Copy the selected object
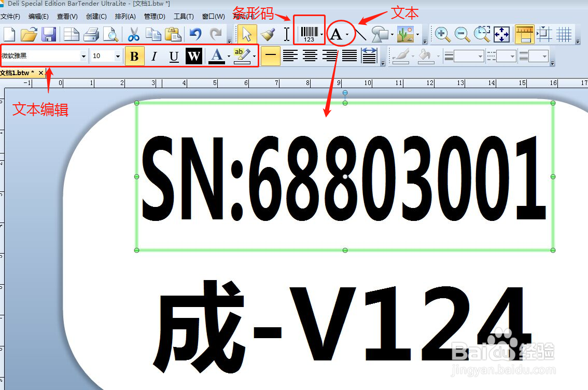This screenshot has width=588, height=390. coord(153,34)
